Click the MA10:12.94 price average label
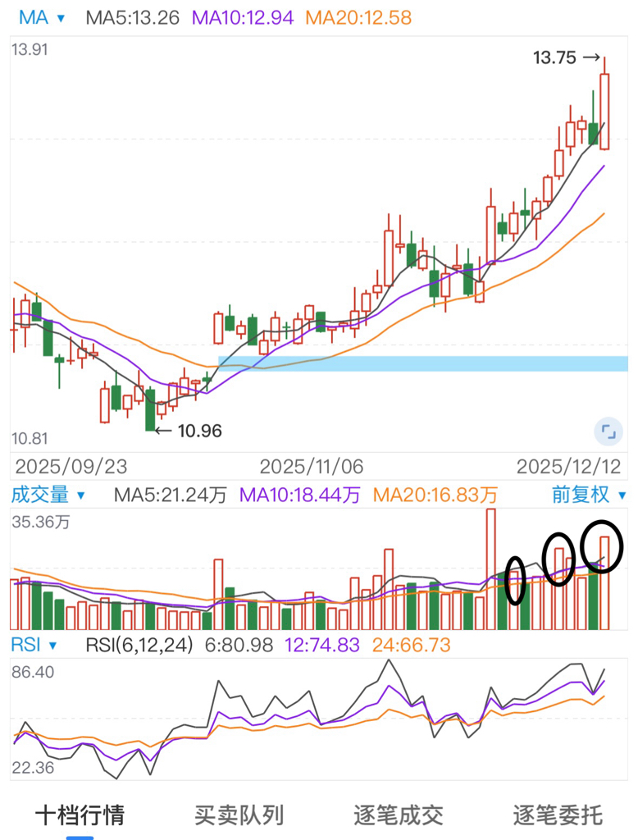The image size is (638, 840). tap(243, 18)
